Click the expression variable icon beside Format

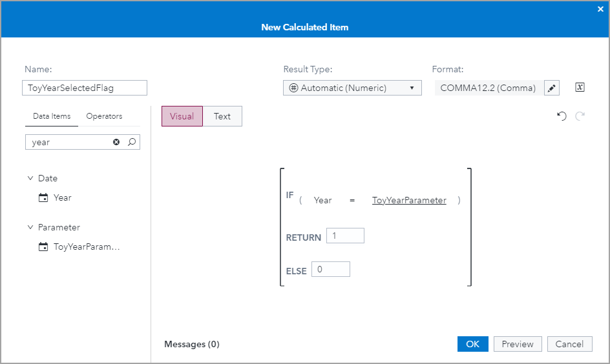click(x=580, y=88)
